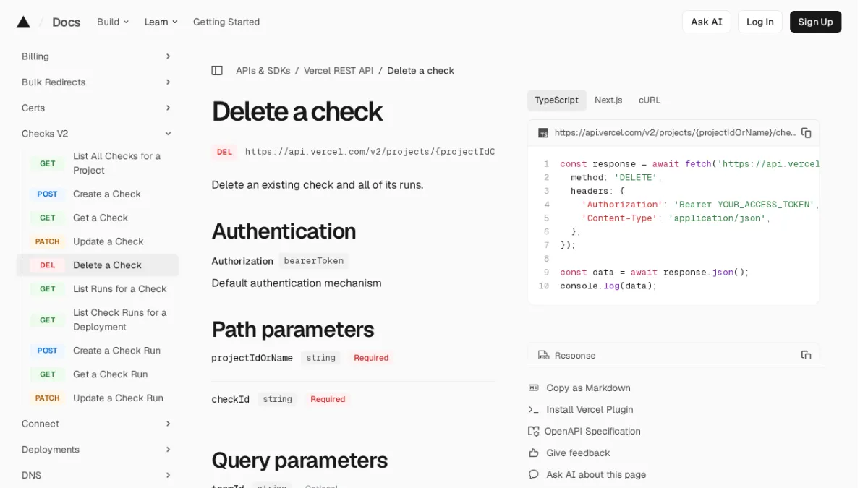Click the PATCH badge beside Update a Check Run
The width and height of the screenshot is (868, 488).
(48, 398)
